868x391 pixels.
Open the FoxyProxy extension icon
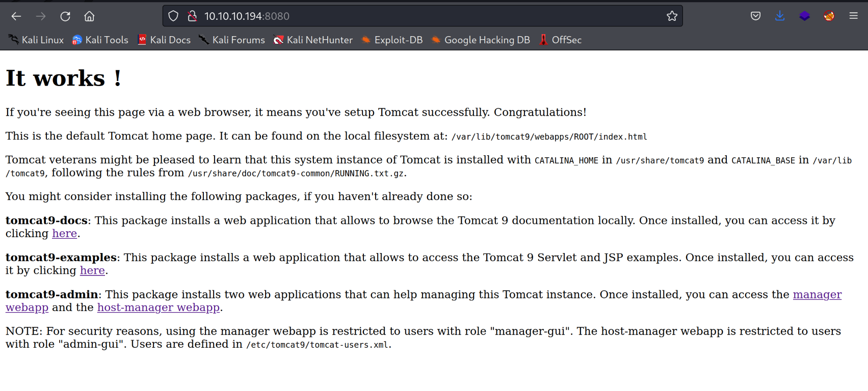[x=829, y=16]
